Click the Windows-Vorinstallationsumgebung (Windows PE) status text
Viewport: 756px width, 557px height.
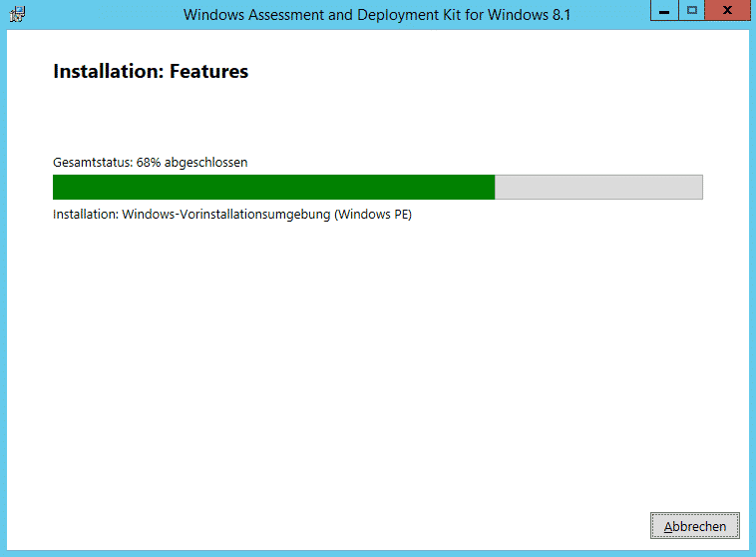tap(232, 215)
